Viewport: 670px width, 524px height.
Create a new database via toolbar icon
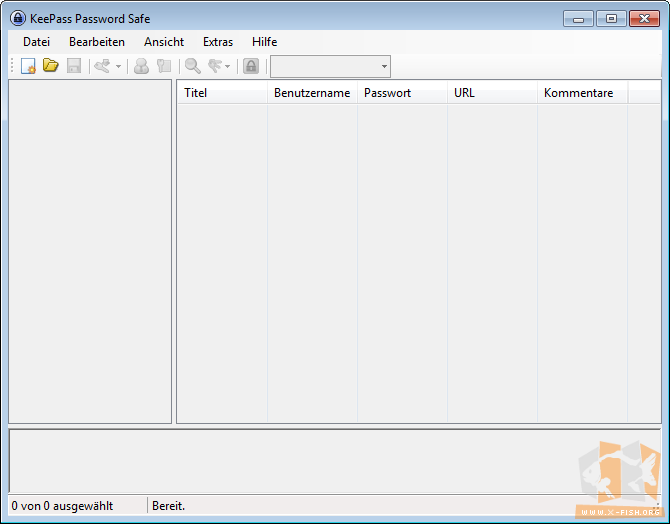pos(28,66)
